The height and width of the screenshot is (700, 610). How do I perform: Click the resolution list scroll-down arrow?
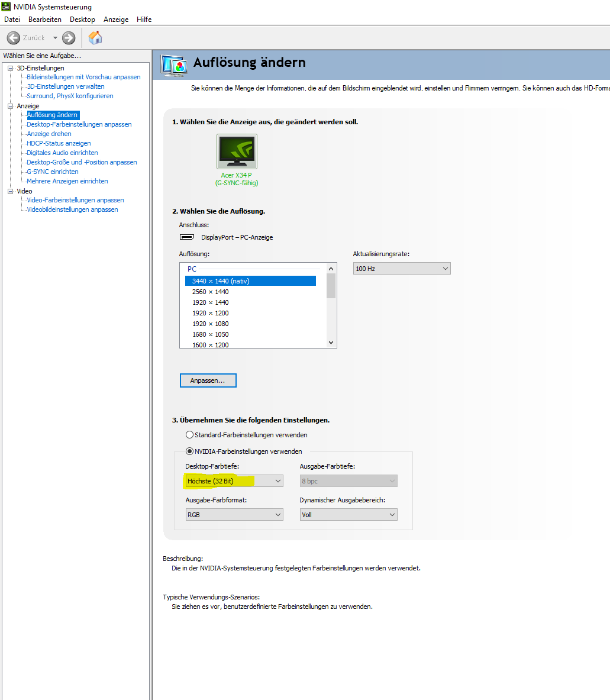pos(331,343)
